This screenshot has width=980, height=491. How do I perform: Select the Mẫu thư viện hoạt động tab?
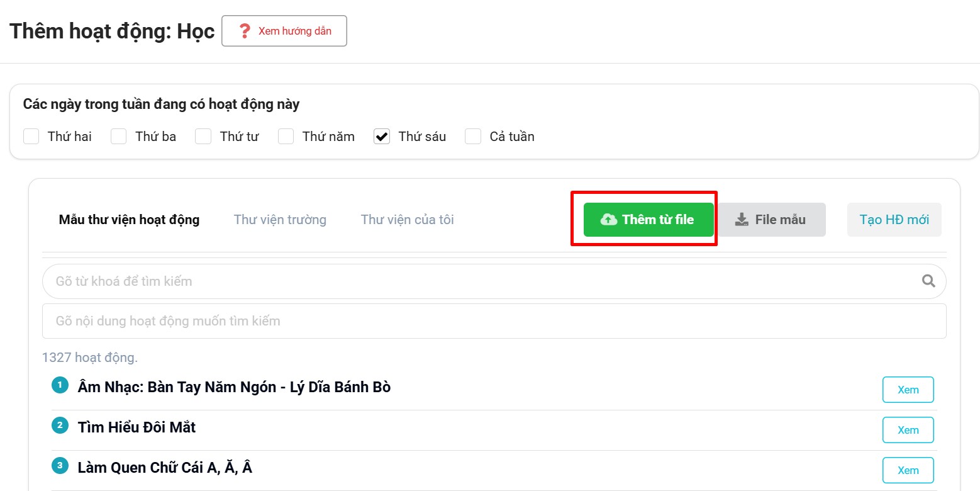pos(129,220)
